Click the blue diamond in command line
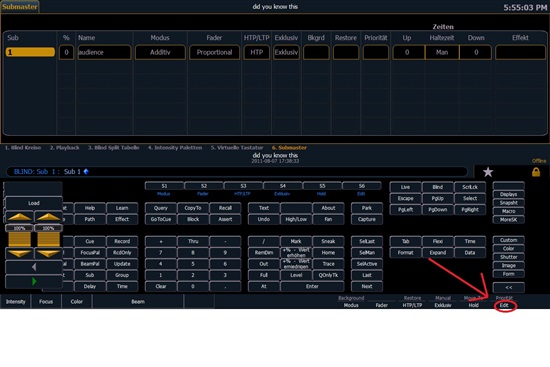The height and width of the screenshot is (367, 550). [x=86, y=172]
